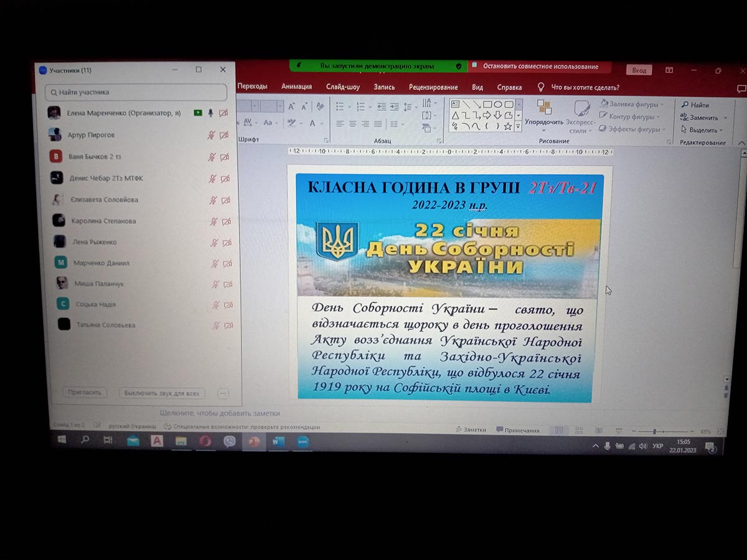The image size is (747, 560).
Task: Toggle microphone for Татьяна Соловьева
Action: [216, 325]
